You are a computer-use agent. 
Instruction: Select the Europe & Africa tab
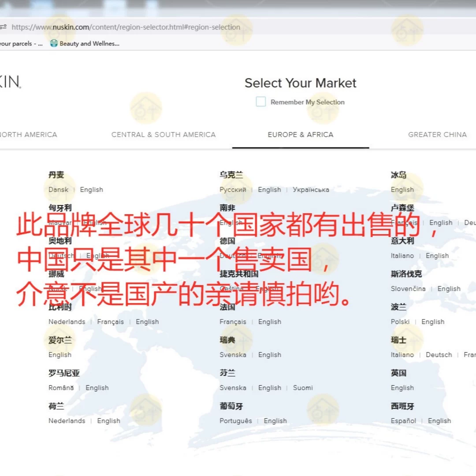coord(300,134)
